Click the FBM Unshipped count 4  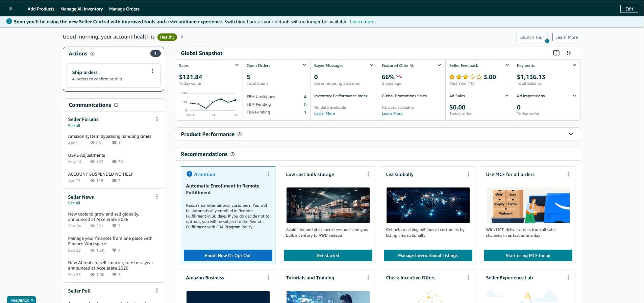pos(305,97)
